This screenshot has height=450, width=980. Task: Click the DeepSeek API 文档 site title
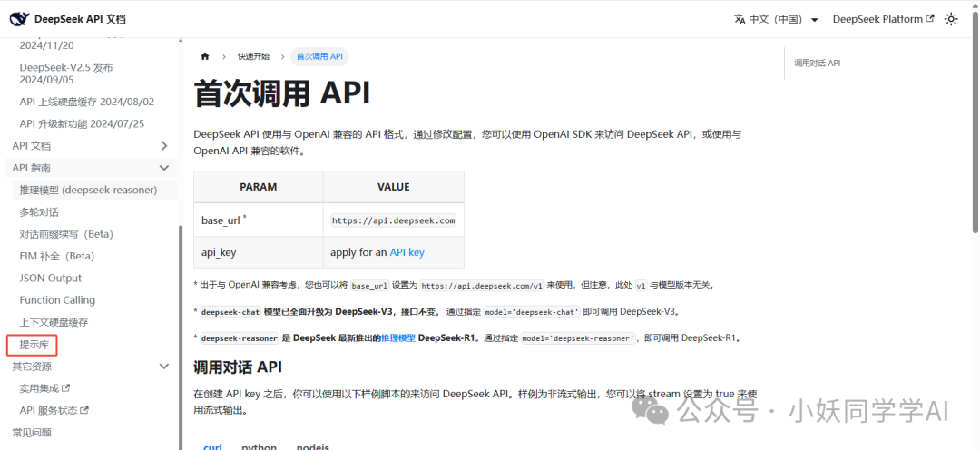80,19
